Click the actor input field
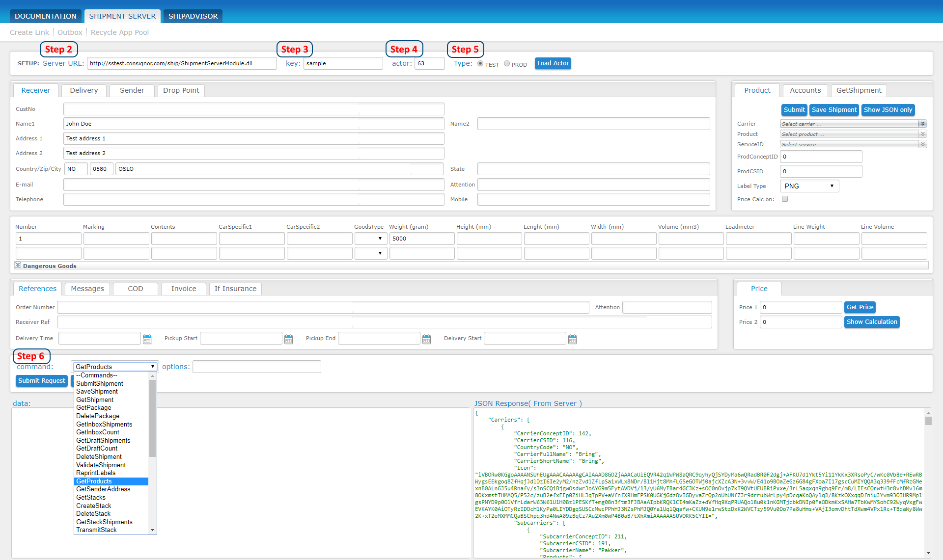943x560 pixels. [x=429, y=63]
